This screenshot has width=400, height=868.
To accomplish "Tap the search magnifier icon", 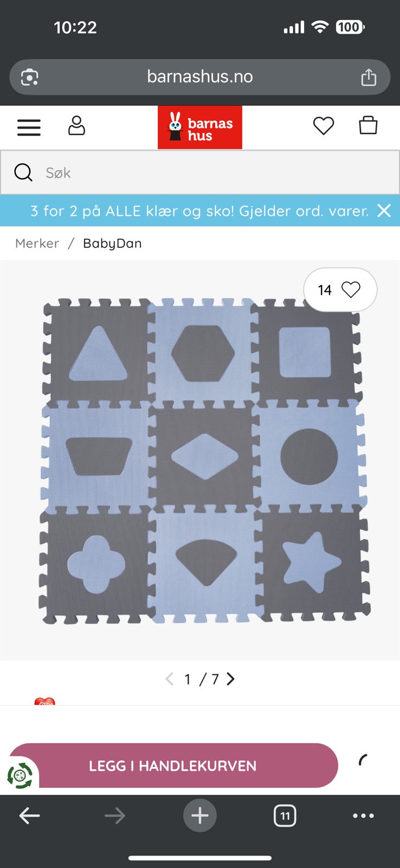I will click(x=23, y=173).
